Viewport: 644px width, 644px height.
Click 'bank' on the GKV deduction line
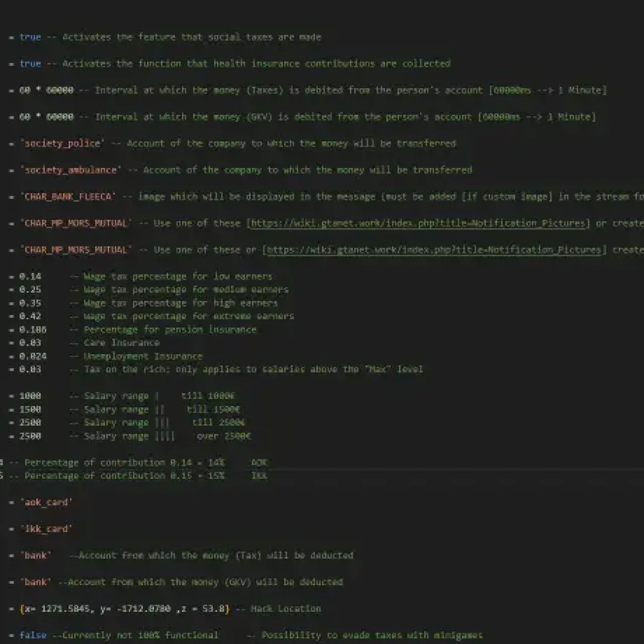tap(36, 582)
